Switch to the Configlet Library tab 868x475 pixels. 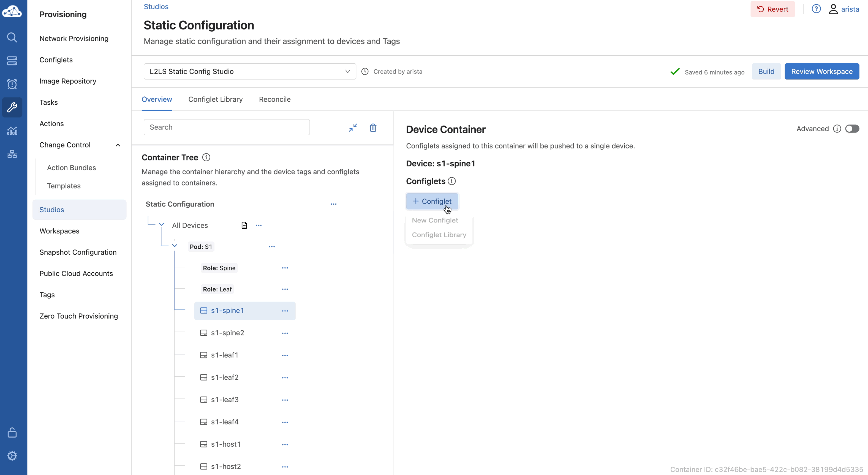tap(215, 99)
